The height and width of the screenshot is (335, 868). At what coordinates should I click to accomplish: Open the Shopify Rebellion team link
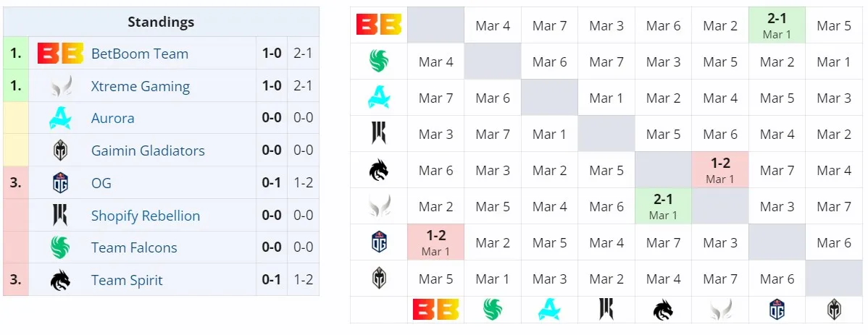tap(146, 216)
